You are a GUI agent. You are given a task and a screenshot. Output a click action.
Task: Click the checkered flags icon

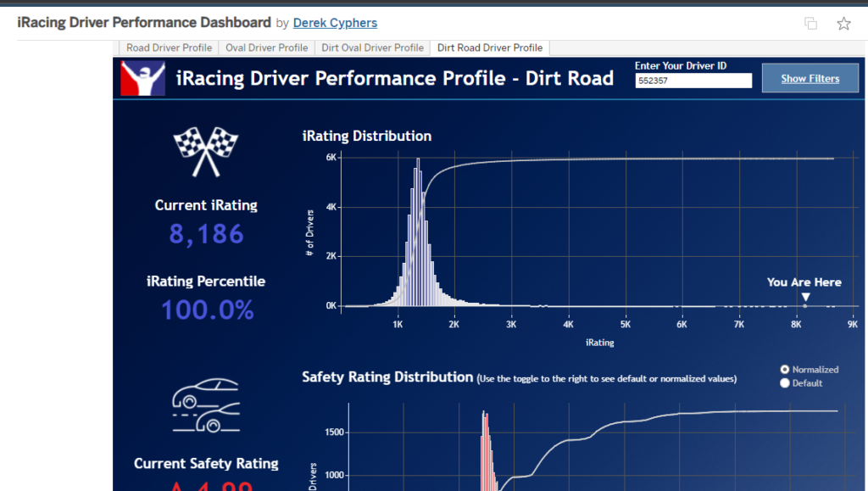pos(205,152)
